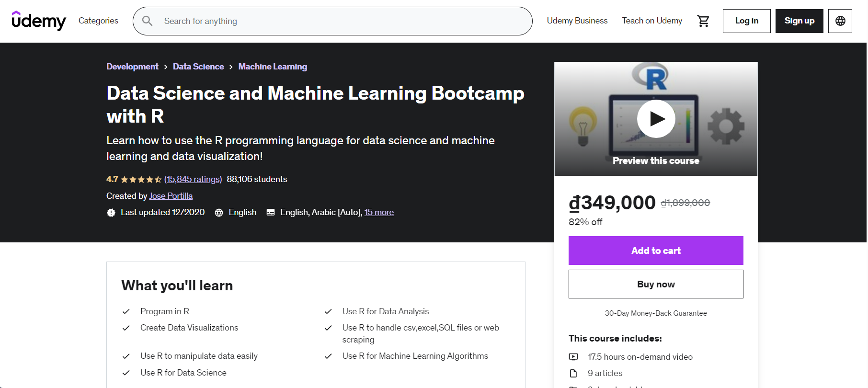Open the language globe button
This screenshot has width=868, height=388.
pyautogui.click(x=840, y=21)
